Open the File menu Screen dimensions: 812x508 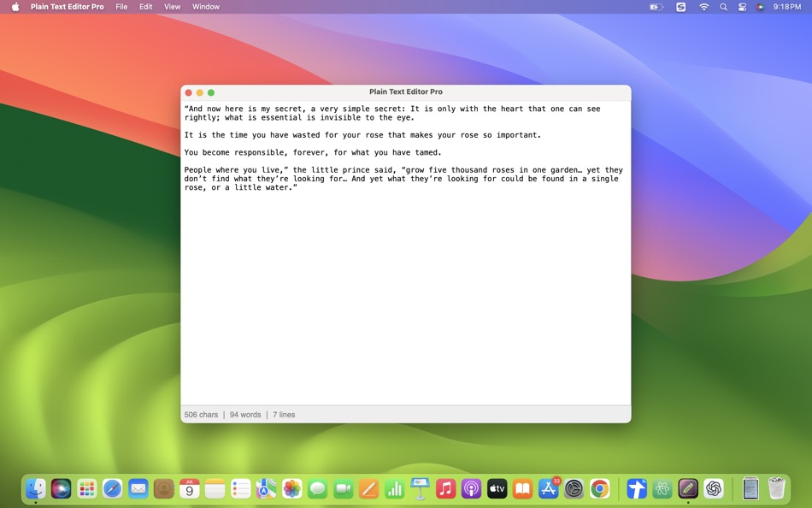(x=121, y=7)
